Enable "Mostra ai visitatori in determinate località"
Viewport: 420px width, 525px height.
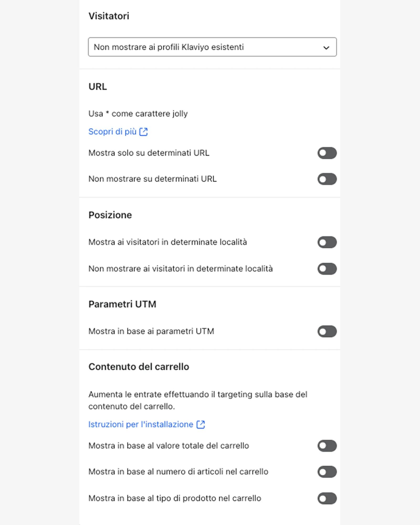pos(327,243)
